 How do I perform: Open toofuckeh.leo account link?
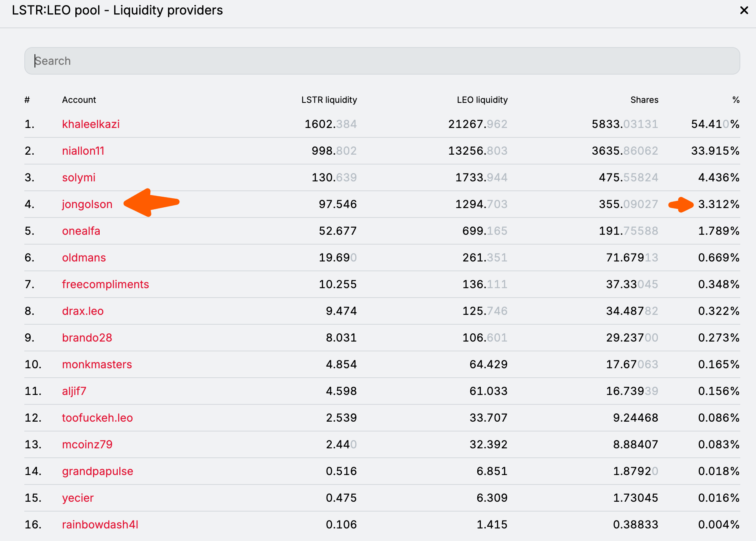click(97, 418)
